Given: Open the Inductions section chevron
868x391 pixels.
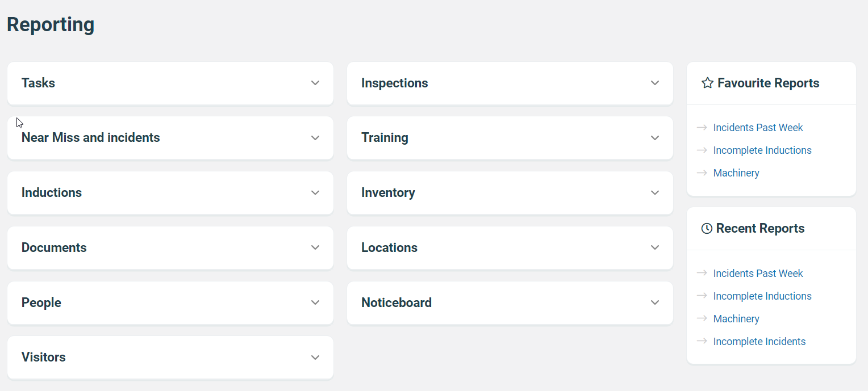Looking at the screenshot, I should [315, 193].
